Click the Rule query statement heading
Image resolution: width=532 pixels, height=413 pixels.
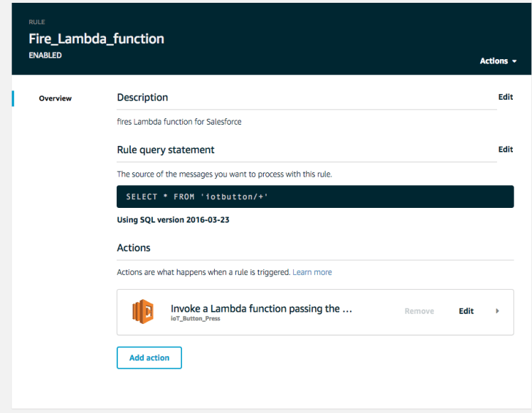165,150
